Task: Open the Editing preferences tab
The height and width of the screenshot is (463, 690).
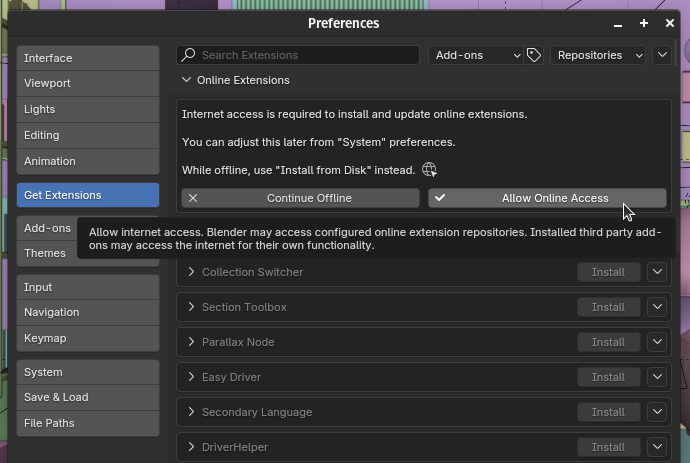Action: pos(88,135)
